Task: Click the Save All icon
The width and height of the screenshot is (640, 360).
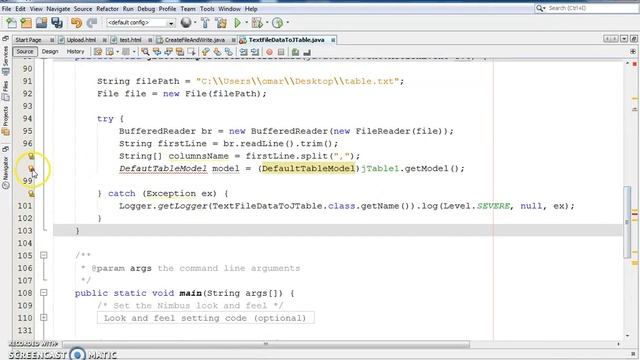Action: tap(57, 23)
